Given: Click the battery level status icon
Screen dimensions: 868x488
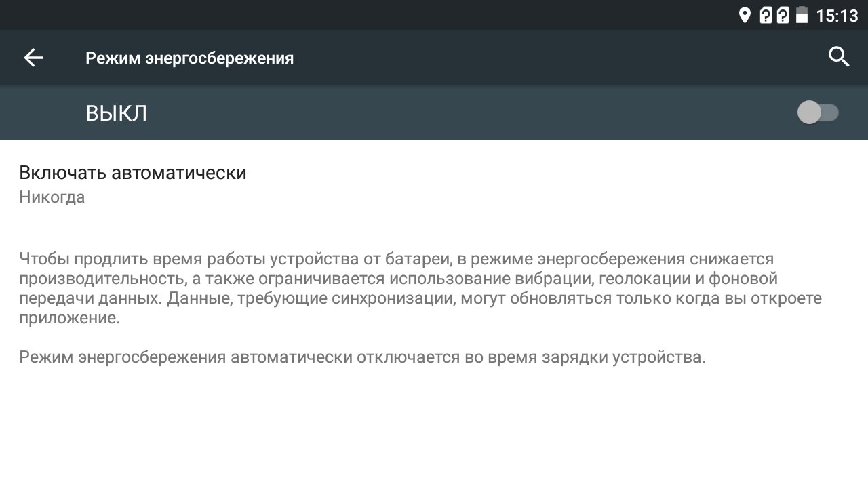Looking at the screenshot, I should pos(802,16).
